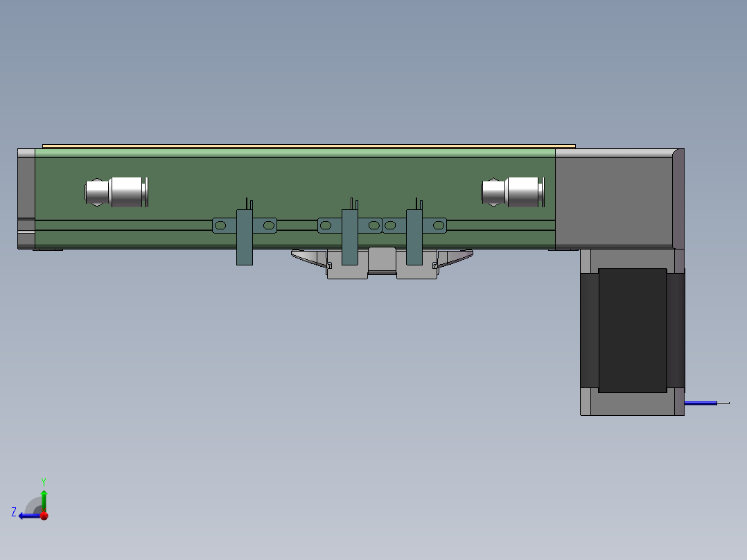Image resolution: width=747 pixels, height=560 pixels.
Task: Select the right pneumatic fitting on the green body
Action: click(x=513, y=192)
